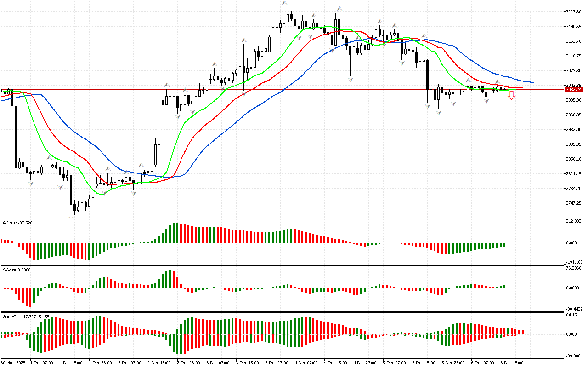Click the 3227.60 price scale label
The height and width of the screenshot is (368, 588).
[574, 12]
